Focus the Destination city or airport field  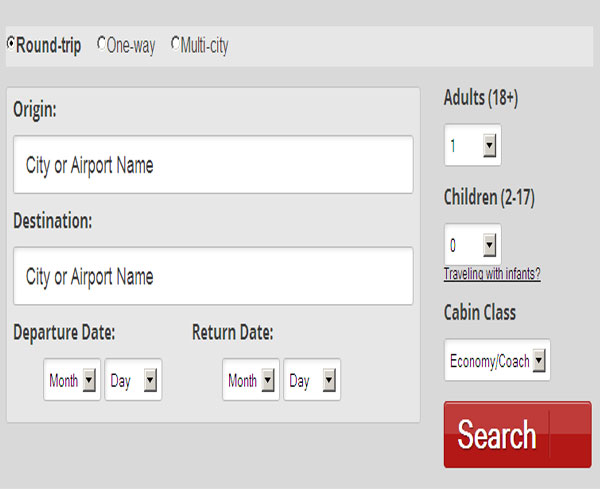213,276
